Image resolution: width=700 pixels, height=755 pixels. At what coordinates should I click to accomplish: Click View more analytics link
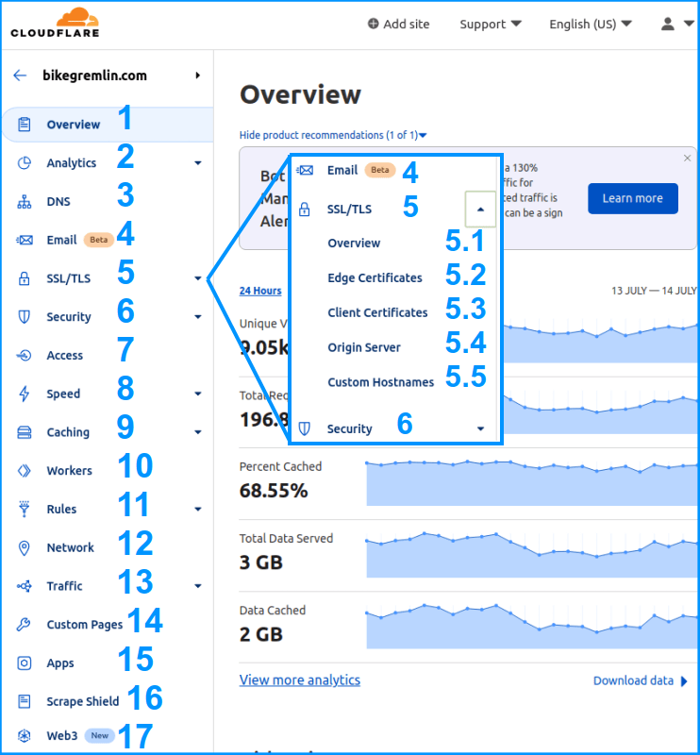pos(299,679)
